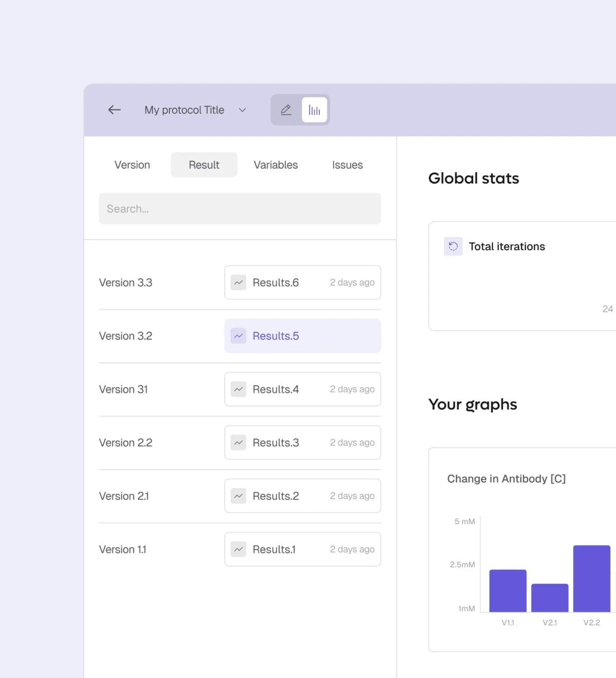The width and height of the screenshot is (616, 678).
Task: Click the Change in Antibody [C] title
Action: (507, 479)
